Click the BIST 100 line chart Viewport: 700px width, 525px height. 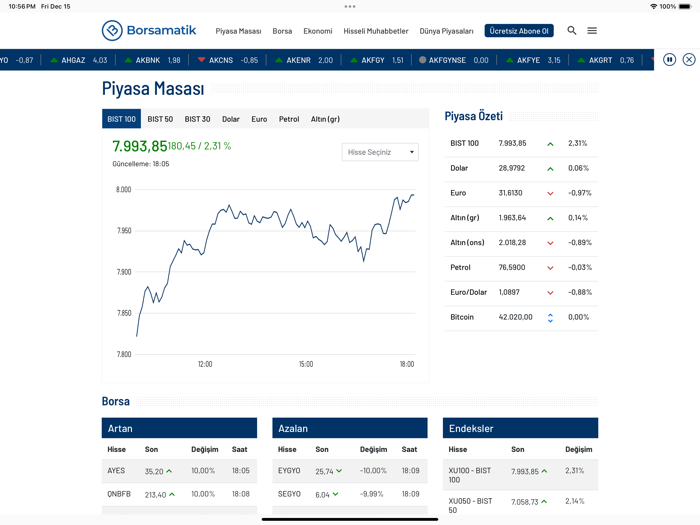pos(275,265)
